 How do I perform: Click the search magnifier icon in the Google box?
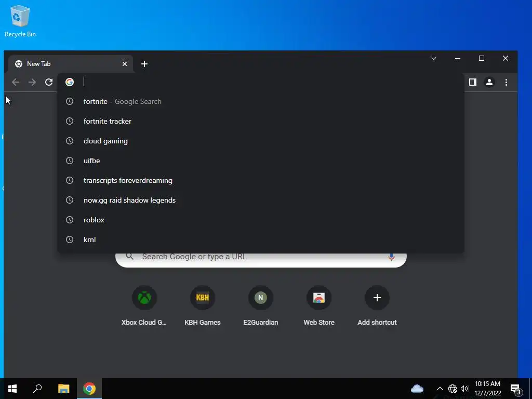(x=129, y=257)
